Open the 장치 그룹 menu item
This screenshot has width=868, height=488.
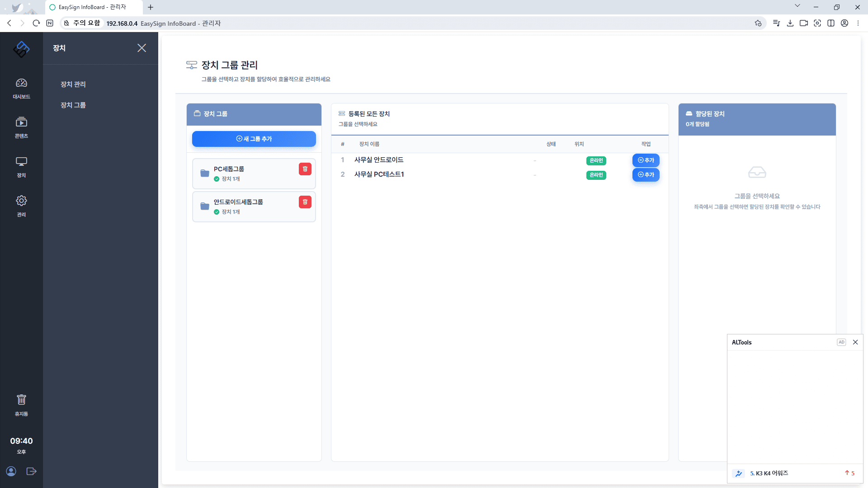tap(73, 105)
